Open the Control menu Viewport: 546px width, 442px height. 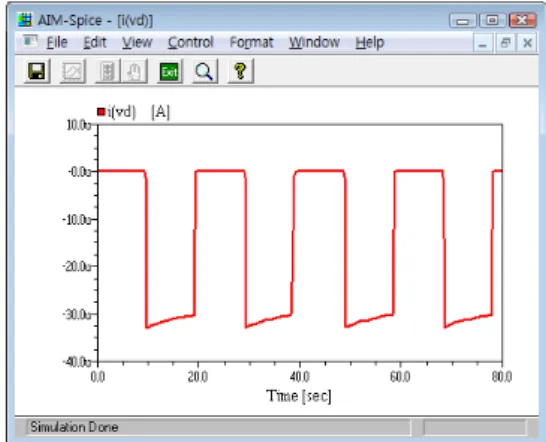190,42
